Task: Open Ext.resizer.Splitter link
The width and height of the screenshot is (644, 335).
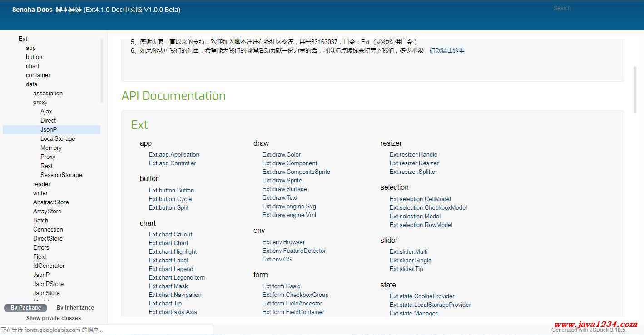Action: click(413, 172)
